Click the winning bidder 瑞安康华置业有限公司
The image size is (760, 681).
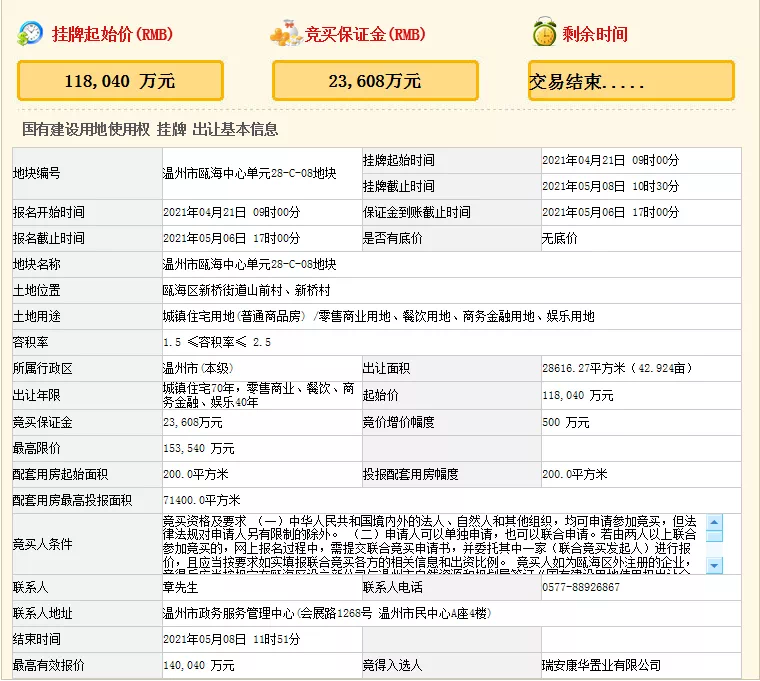601,665
